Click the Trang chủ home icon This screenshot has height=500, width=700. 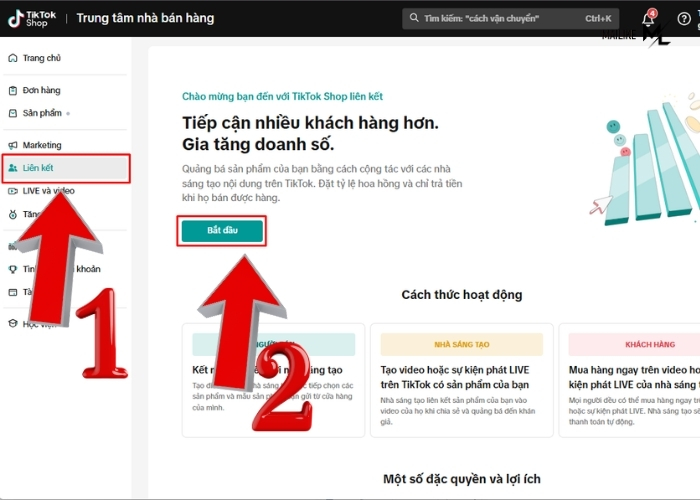(13, 58)
